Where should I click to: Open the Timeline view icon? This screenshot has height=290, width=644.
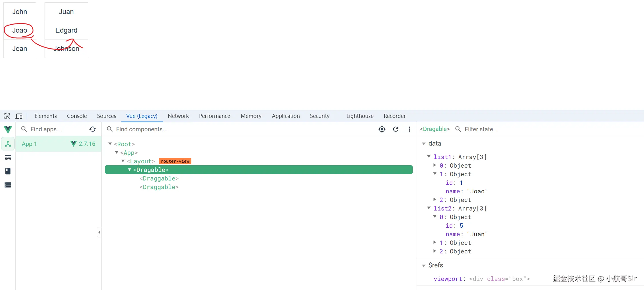point(8,158)
